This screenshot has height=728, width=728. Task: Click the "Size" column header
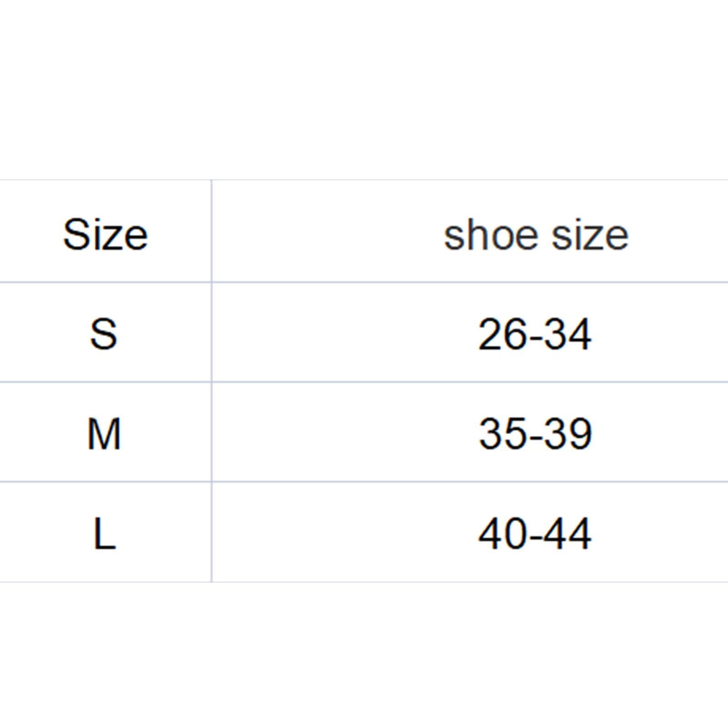pos(105,235)
